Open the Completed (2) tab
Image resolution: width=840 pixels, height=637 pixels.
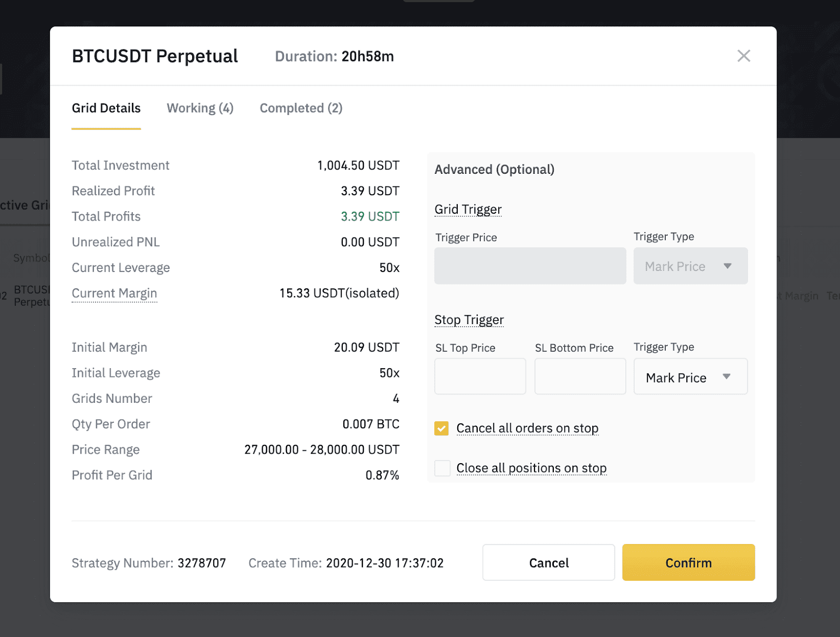(301, 108)
